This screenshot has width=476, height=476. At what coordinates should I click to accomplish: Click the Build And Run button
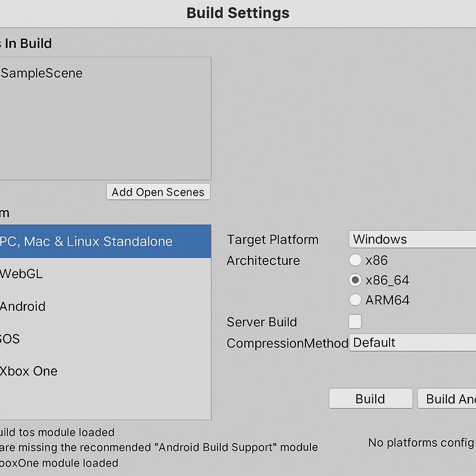453,398
